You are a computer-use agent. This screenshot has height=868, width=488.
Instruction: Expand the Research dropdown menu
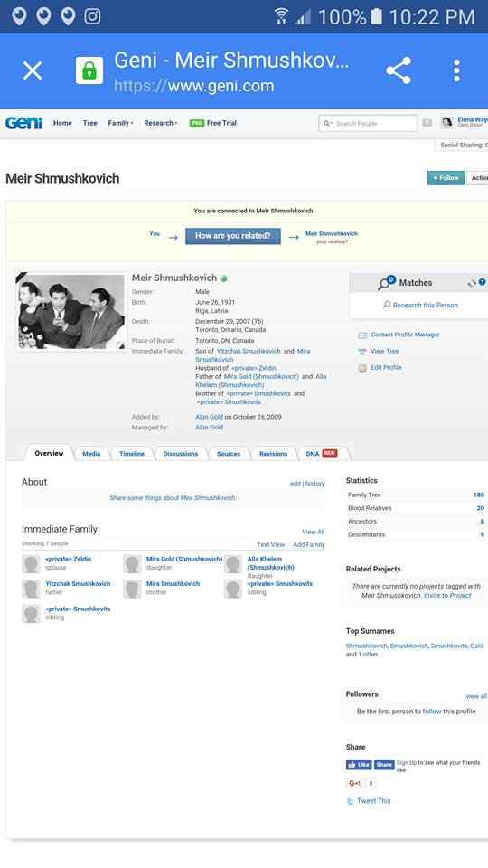pos(161,123)
